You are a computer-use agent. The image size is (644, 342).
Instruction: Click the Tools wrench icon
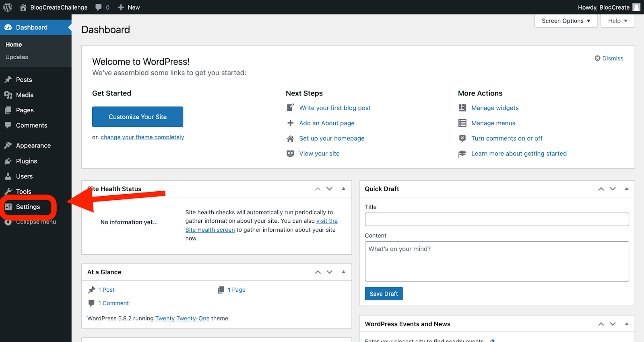pyautogui.click(x=8, y=192)
